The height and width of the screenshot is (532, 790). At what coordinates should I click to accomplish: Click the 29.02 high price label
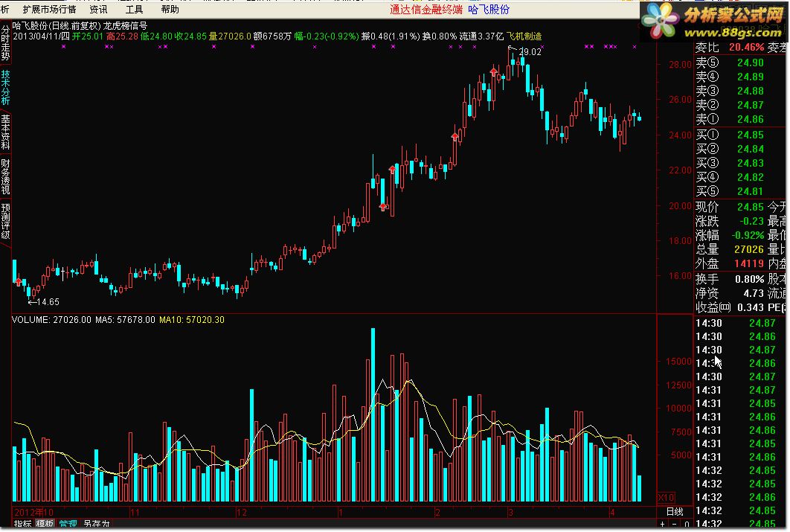530,51
